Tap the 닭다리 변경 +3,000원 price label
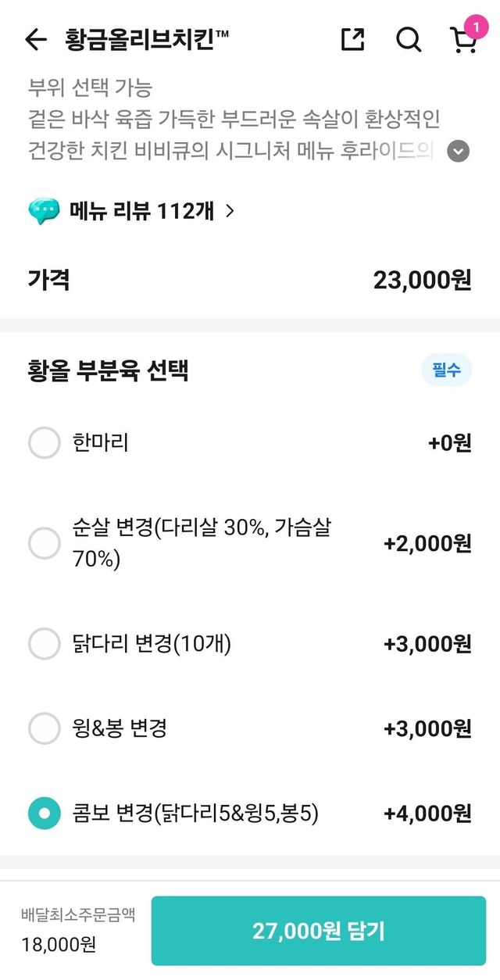The image size is (500, 980). tap(427, 644)
